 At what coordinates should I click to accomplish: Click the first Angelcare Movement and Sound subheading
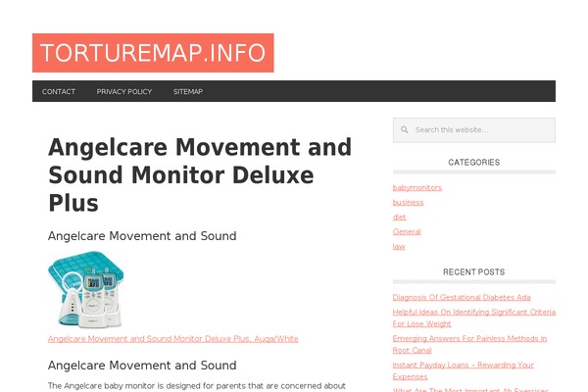pyautogui.click(x=142, y=236)
